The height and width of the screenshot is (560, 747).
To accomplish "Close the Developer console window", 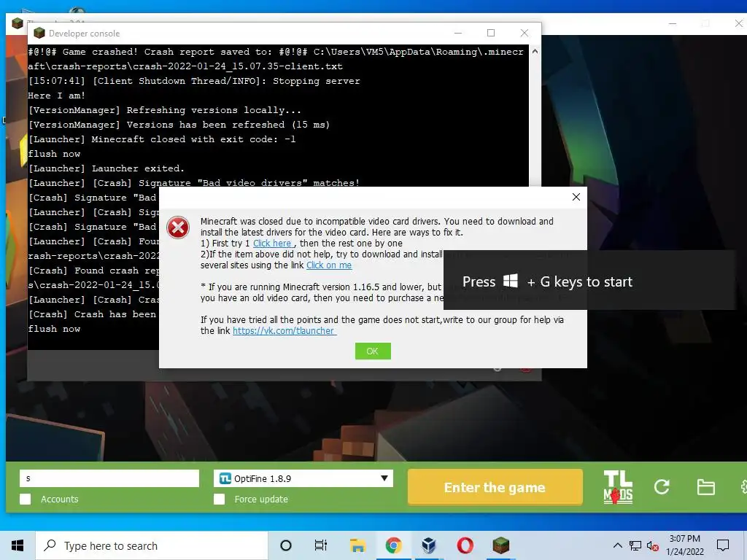I will pyautogui.click(x=524, y=33).
